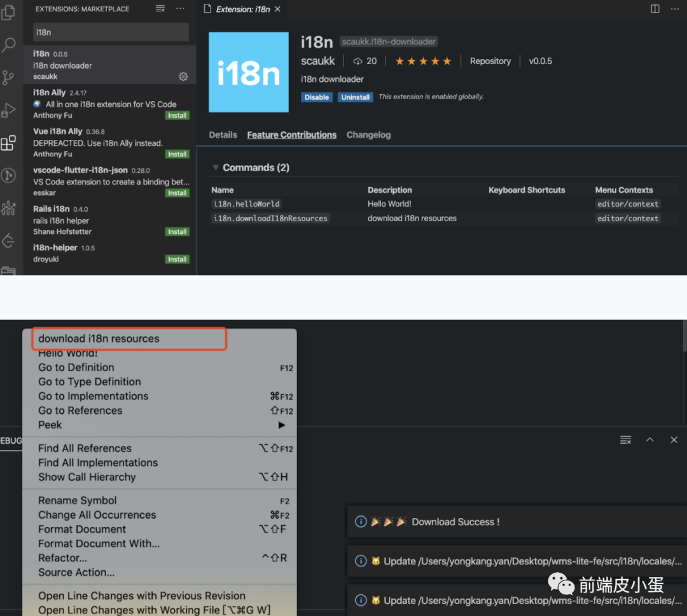The height and width of the screenshot is (616, 687).
Task: Open the gear settings for i18n extension
Action: point(183,77)
